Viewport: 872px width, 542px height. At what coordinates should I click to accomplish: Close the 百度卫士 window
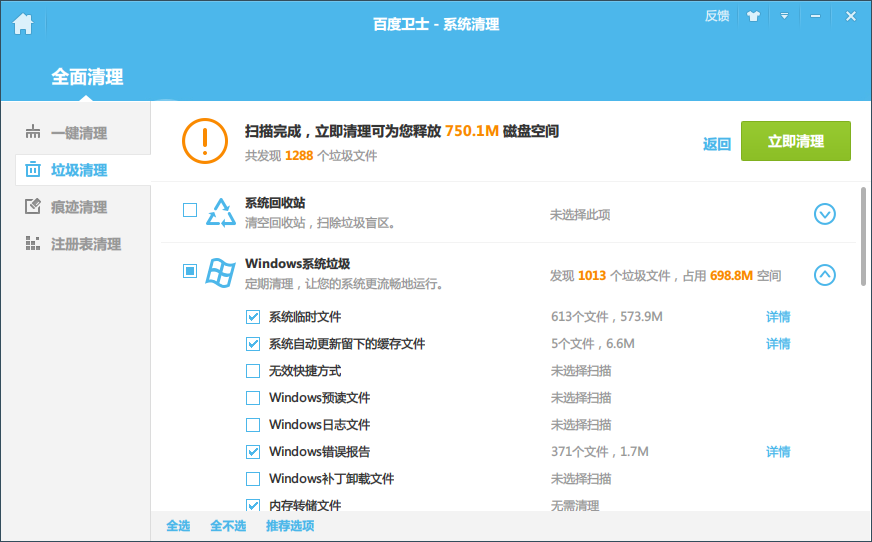(850, 16)
